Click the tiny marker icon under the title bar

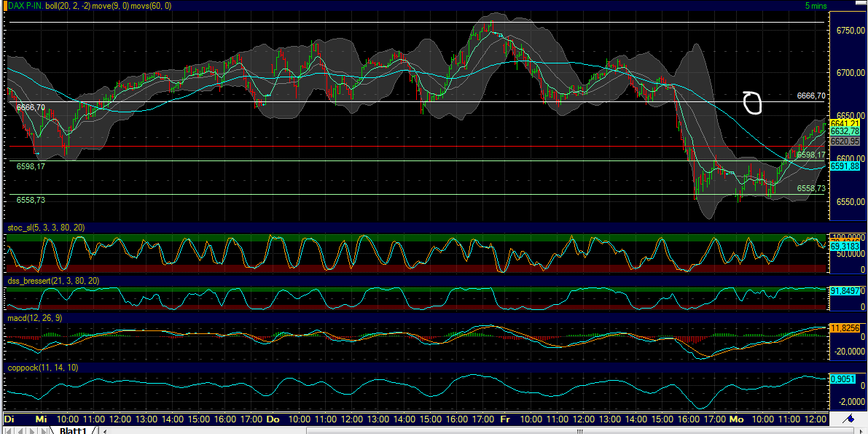coord(4,12)
